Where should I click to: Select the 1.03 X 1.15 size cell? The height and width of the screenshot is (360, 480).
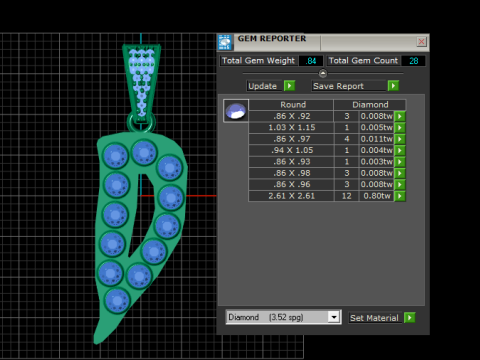(291, 128)
